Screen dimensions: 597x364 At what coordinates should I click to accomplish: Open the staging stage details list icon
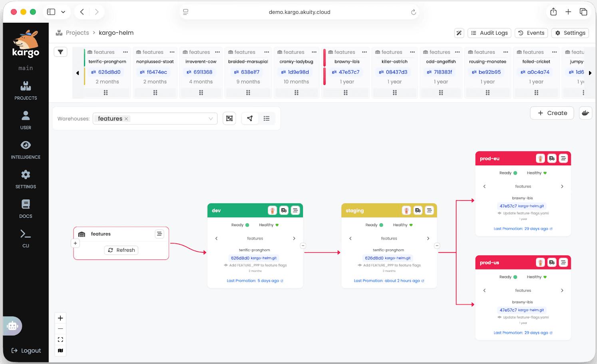429,210
